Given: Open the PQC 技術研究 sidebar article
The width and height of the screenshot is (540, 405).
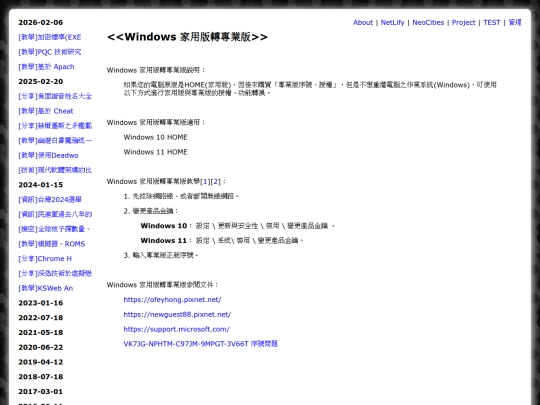Looking at the screenshot, I should click(50, 52).
